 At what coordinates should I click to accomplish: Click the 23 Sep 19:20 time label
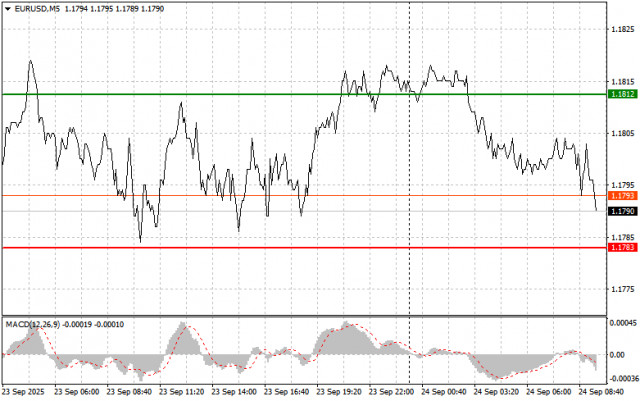pos(339,392)
